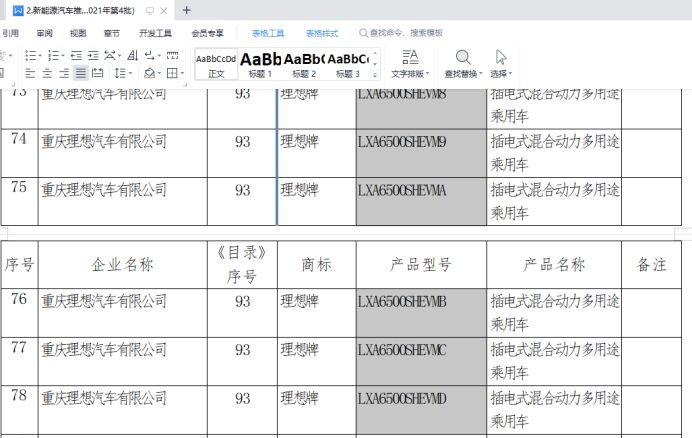Click cell LXA6500SHEVMD in row 78
The image size is (692, 438).
(x=421, y=410)
